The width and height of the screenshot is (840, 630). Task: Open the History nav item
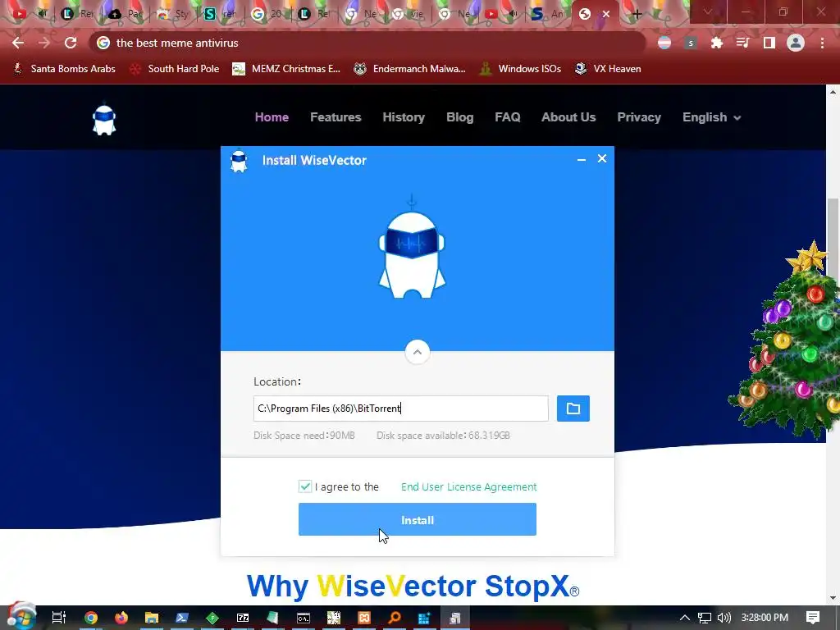point(404,116)
